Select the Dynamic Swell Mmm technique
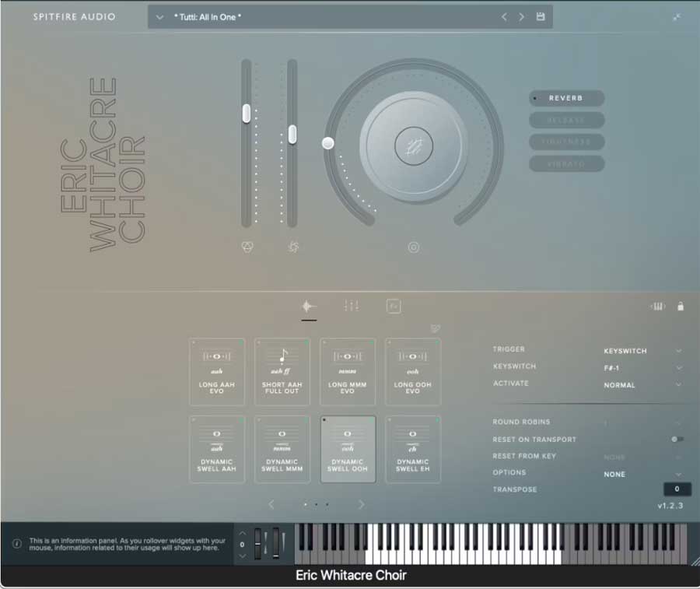700x589 pixels. (x=282, y=449)
